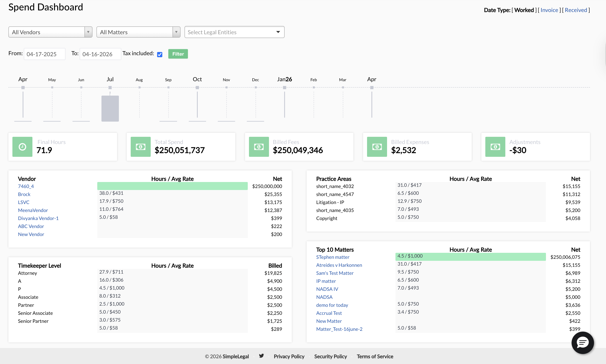The height and width of the screenshot is (364, 606).
Task: Open the Terms of Service link
Action: [x=375, y=356]
